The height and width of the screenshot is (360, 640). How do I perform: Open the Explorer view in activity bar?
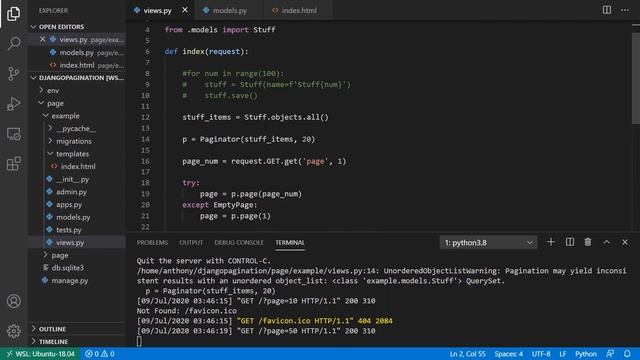(x=13, y=13)
